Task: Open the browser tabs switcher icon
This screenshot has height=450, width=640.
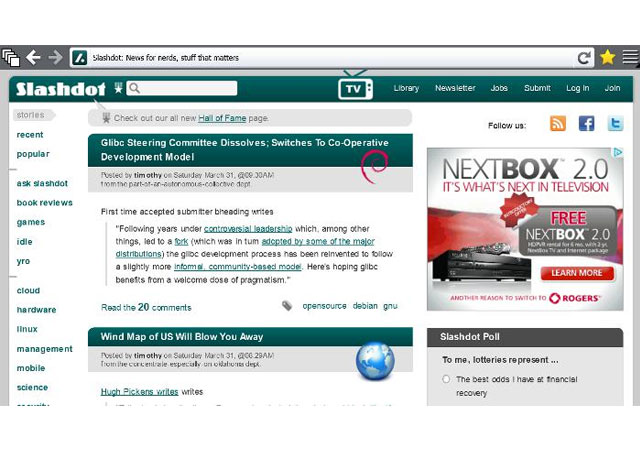Action: pyautogui.click(x=11, y=58)
